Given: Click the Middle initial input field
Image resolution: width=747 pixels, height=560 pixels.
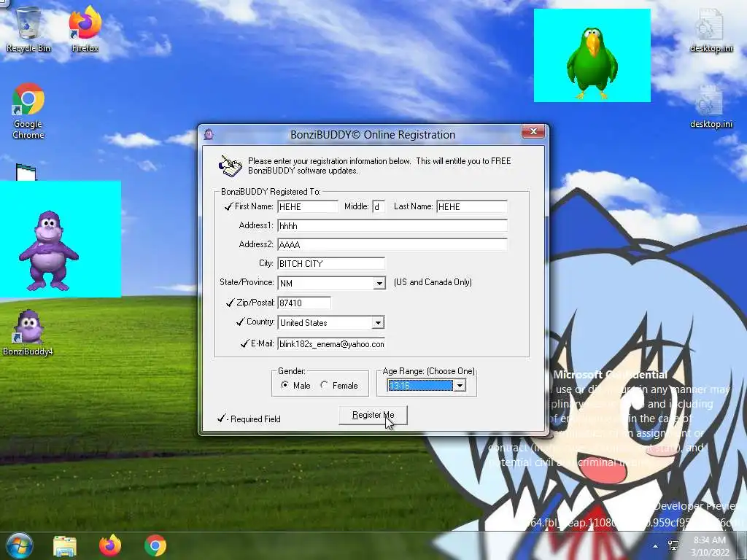Looking at the screenshot, I should [379, 206].
